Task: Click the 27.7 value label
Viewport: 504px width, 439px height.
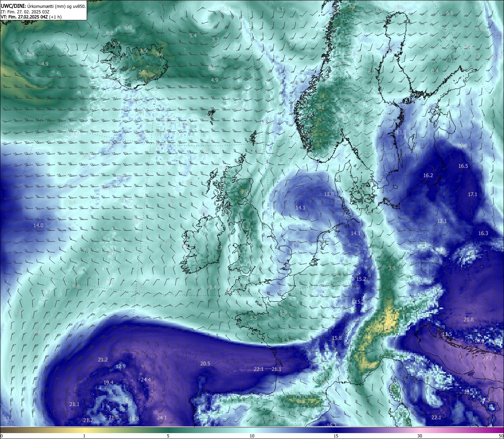Action: point(487,358)
